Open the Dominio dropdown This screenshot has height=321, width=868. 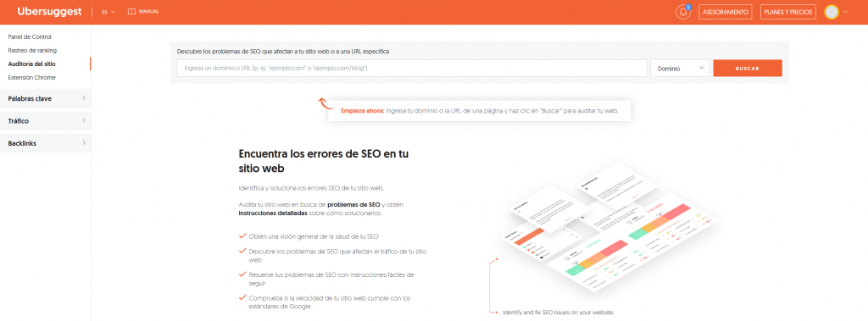coord(680,68)
